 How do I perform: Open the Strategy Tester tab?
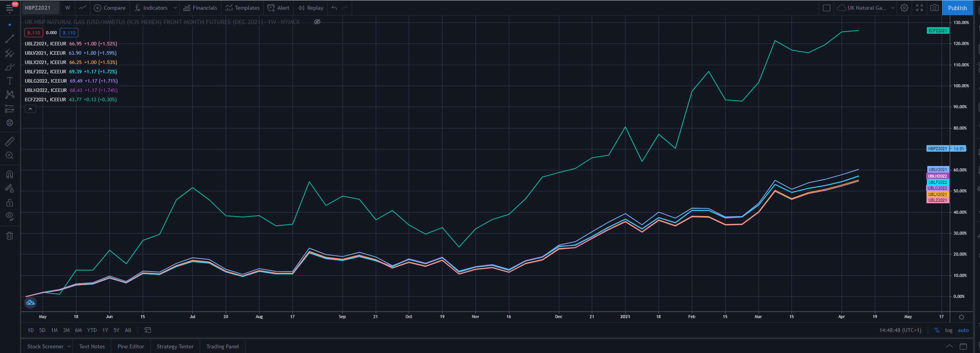pos(175,346)
